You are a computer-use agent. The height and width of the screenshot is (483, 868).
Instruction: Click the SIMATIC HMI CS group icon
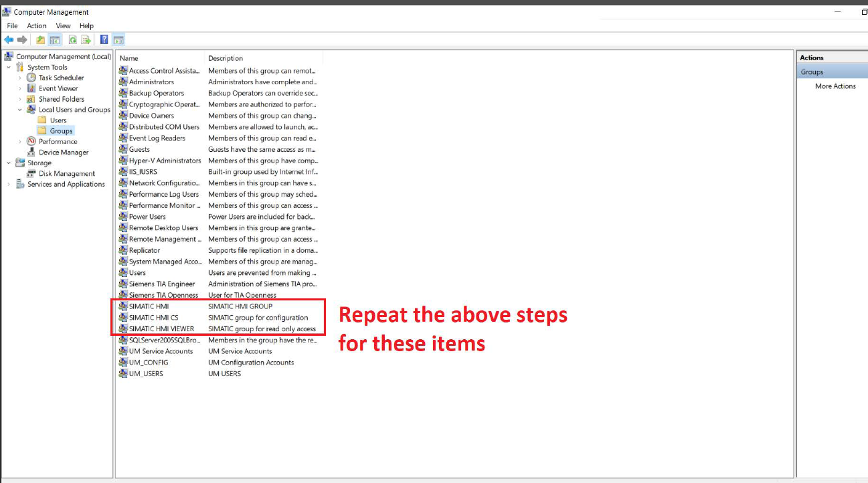point(123,318)
